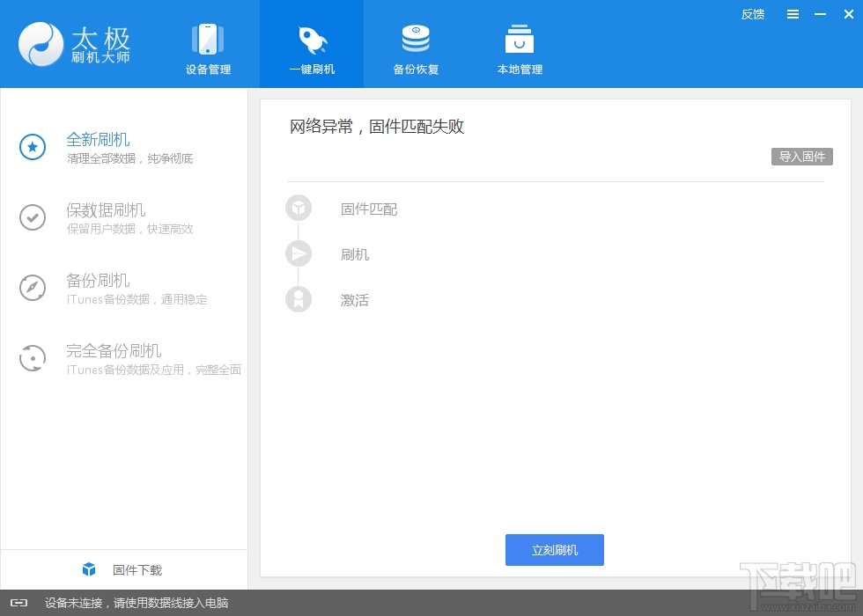
Task: Select the 一键刷机 rocket icon
Action: [x=312, y=40]
